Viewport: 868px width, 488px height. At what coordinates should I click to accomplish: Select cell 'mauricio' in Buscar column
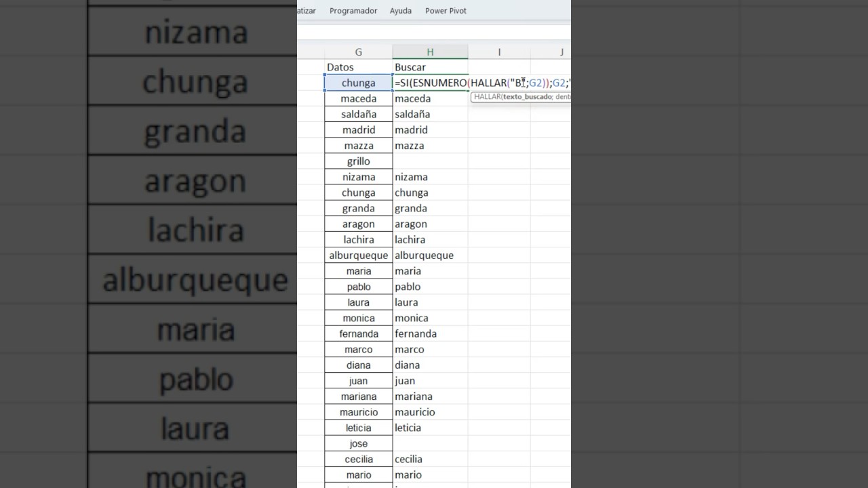[430, 412]
